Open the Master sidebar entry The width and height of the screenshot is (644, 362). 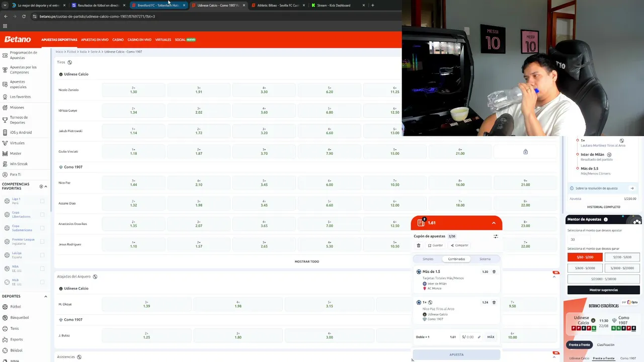pyautogui.click(x=16, y=153)
